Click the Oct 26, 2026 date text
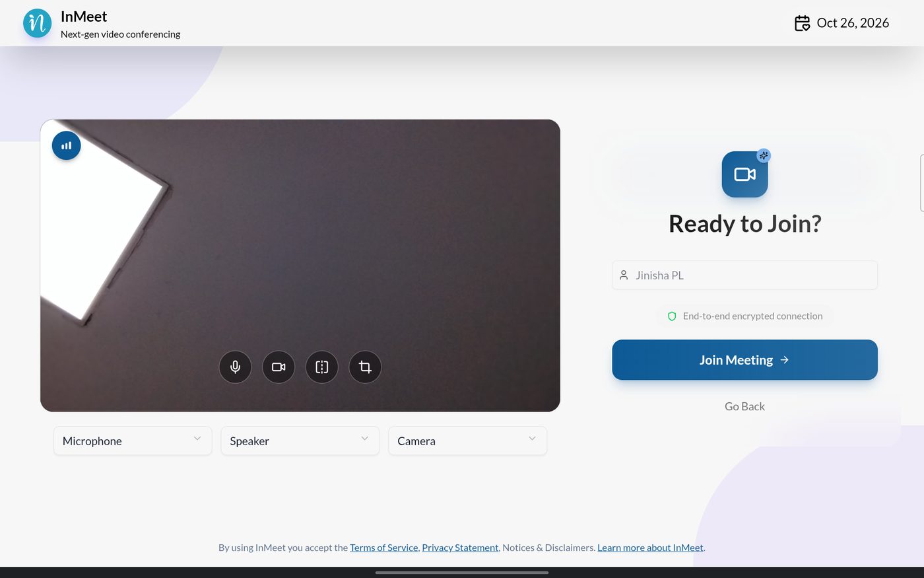Screen dimensions: 924x578 [853, 23]
